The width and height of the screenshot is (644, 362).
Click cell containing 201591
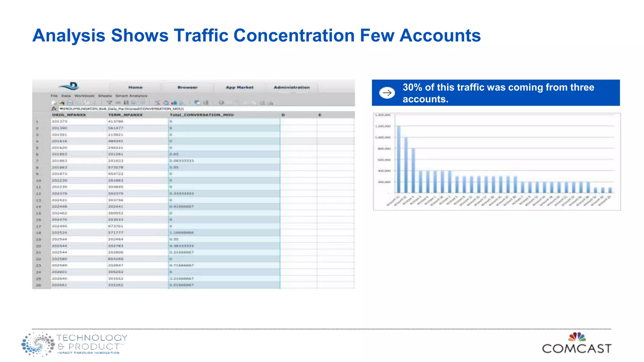click(x=79, y=135)
